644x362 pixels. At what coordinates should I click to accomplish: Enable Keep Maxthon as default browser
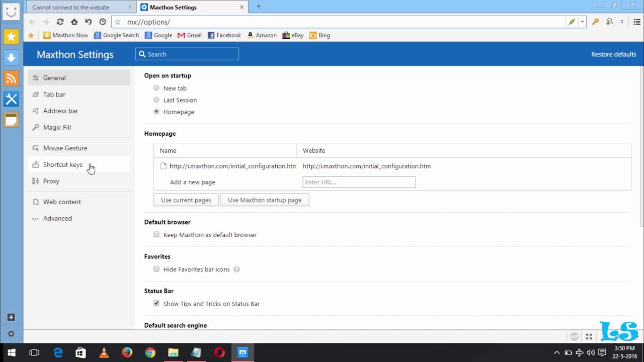point(156,234)
